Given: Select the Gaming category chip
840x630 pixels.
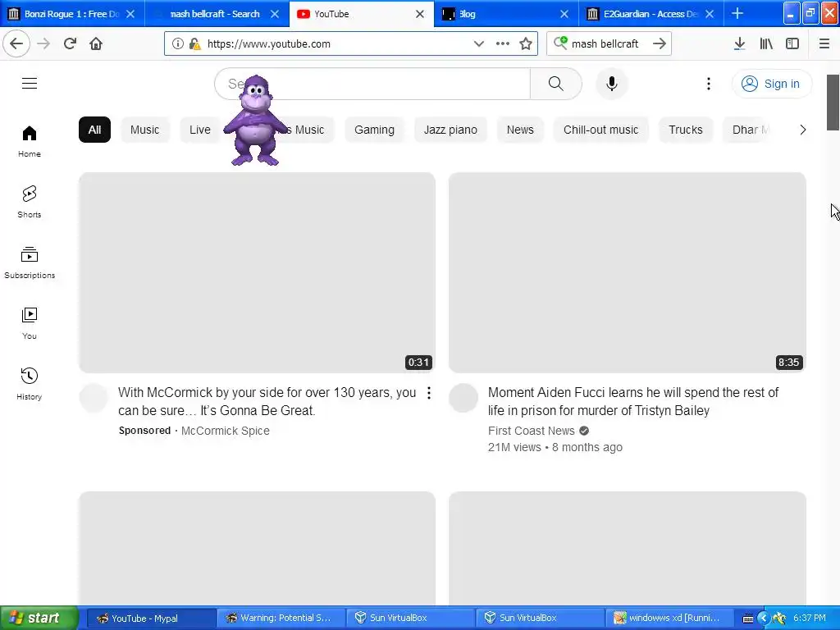Looking at the screenshot, I should (x=374, y=130).
